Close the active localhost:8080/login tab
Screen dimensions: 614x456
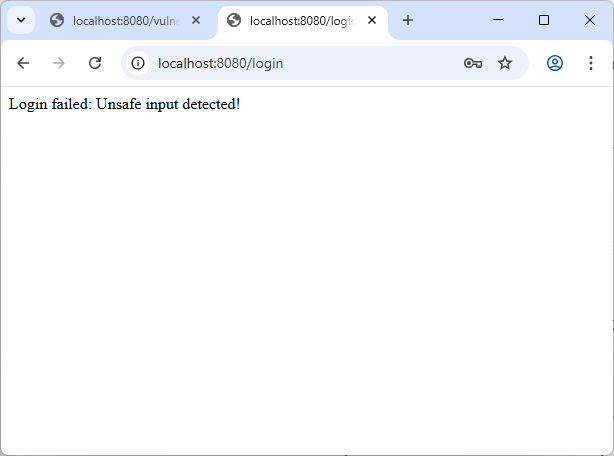point(372,20)
